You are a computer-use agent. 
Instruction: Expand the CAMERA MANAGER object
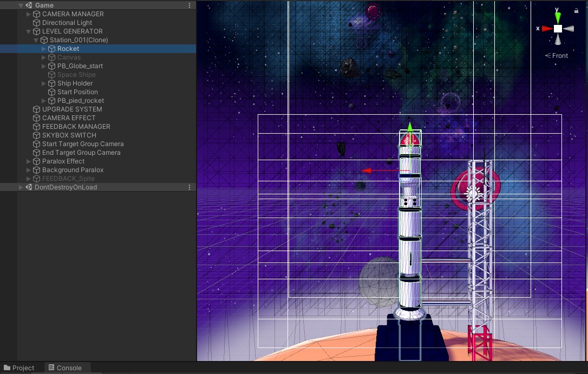click(29, 14)
